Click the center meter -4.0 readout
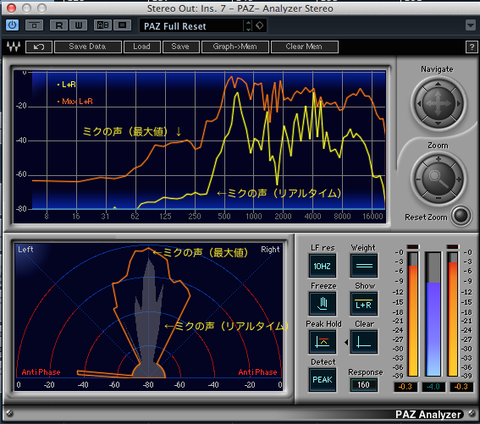 click(x=433, y=387)
